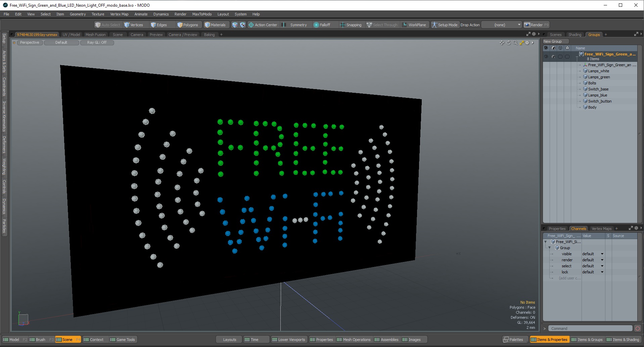Click the Command input field
This screenshot has width=644, height=347.
[590, 329]
